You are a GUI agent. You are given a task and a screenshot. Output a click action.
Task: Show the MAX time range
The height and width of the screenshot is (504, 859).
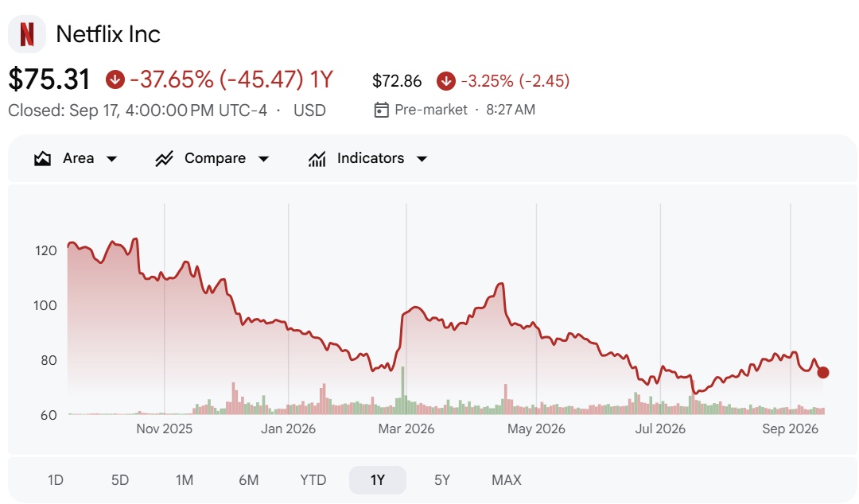point(507,480)
